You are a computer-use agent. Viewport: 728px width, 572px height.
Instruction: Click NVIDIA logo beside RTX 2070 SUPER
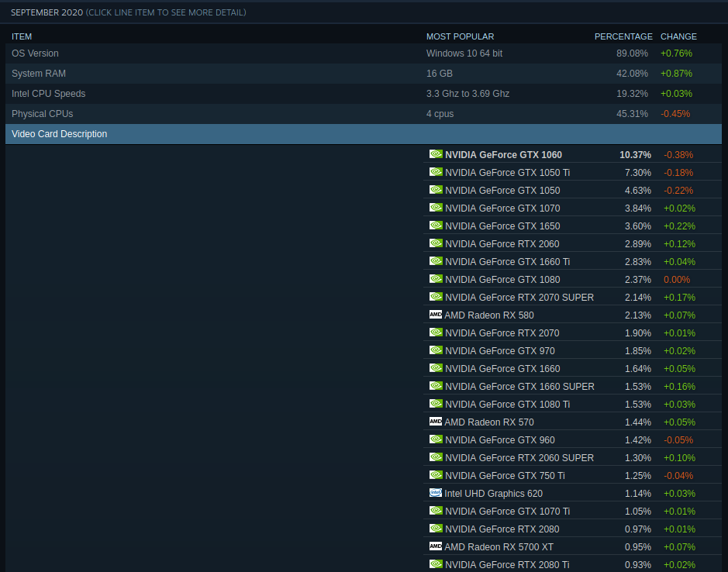point(436,297)
